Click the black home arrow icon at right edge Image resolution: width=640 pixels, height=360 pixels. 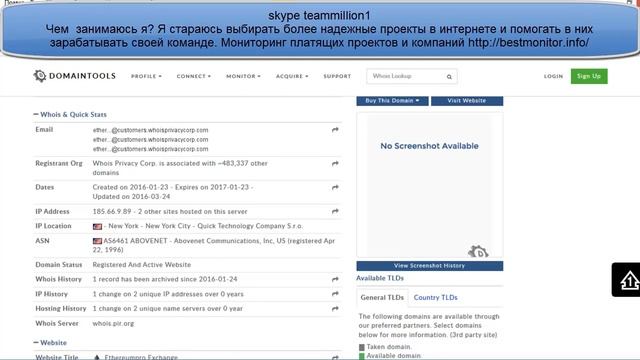click(x=629, y=280)
